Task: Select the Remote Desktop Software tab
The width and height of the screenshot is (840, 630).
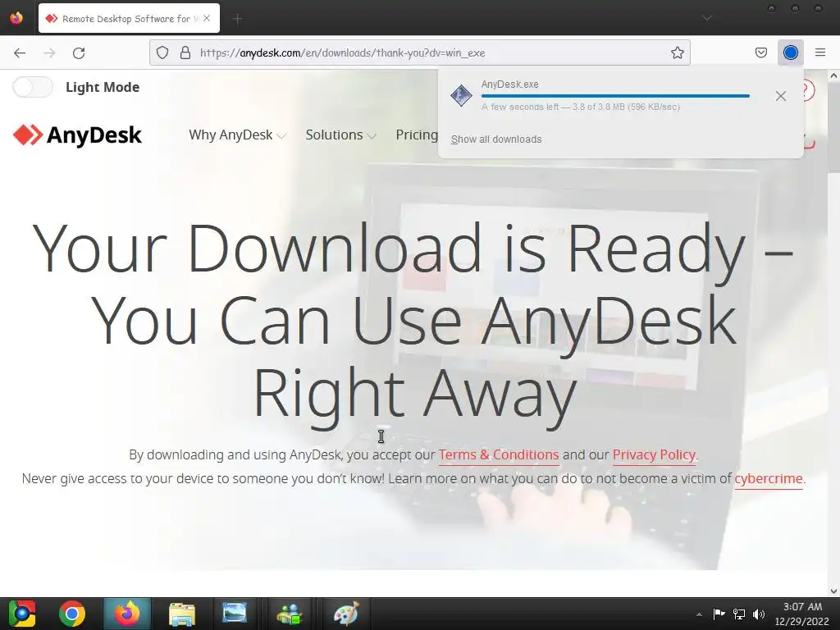Action: point(129,18)
